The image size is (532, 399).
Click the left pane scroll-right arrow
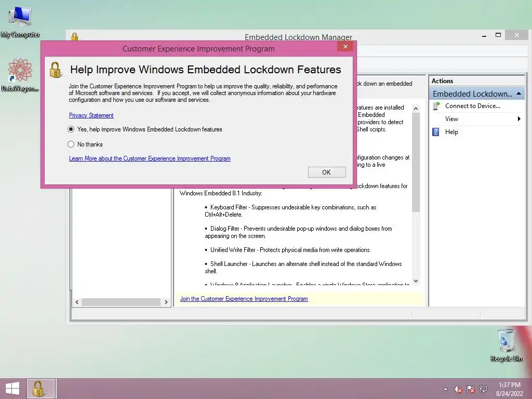[166, 302]
